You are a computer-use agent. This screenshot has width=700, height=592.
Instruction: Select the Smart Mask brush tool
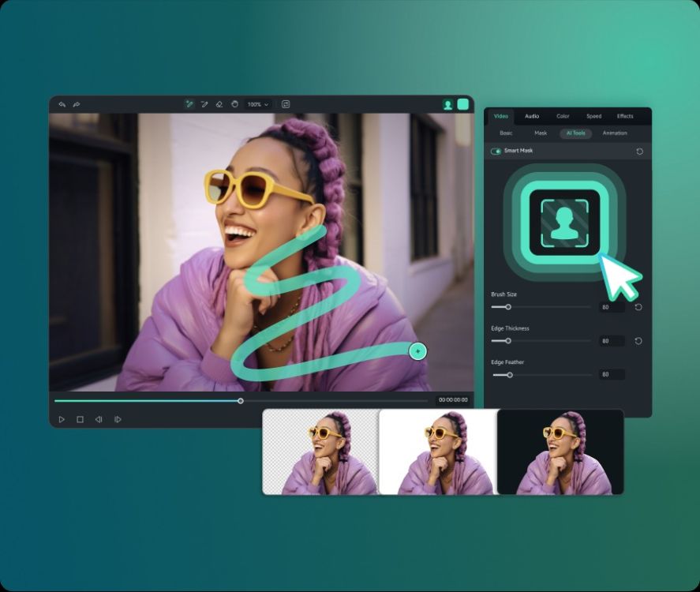pos(189,103)
